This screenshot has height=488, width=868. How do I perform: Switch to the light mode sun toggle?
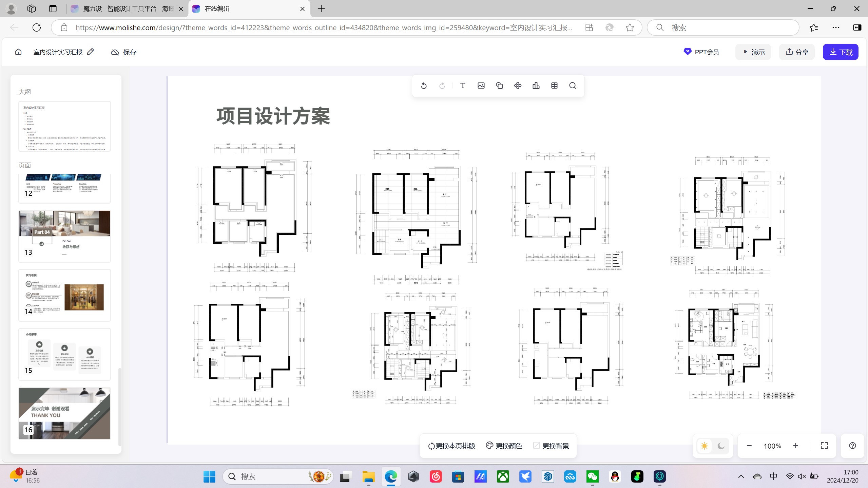704,446
